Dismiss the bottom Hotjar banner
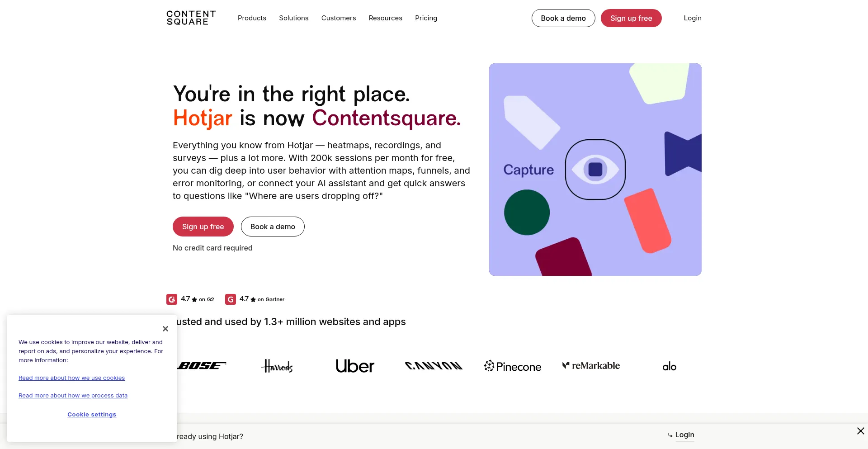The width and height of the screenshot is (868, 449). tap(861, 431)
